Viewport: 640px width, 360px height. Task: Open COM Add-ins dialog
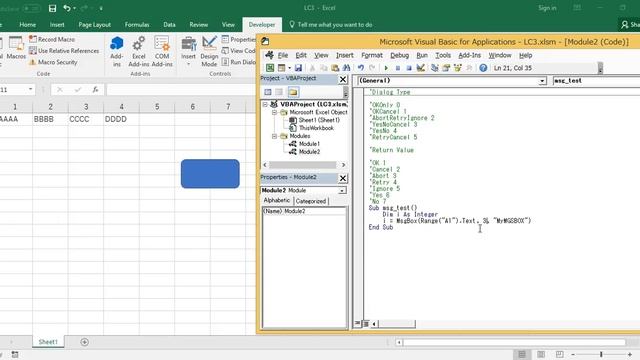click(162, 51)
